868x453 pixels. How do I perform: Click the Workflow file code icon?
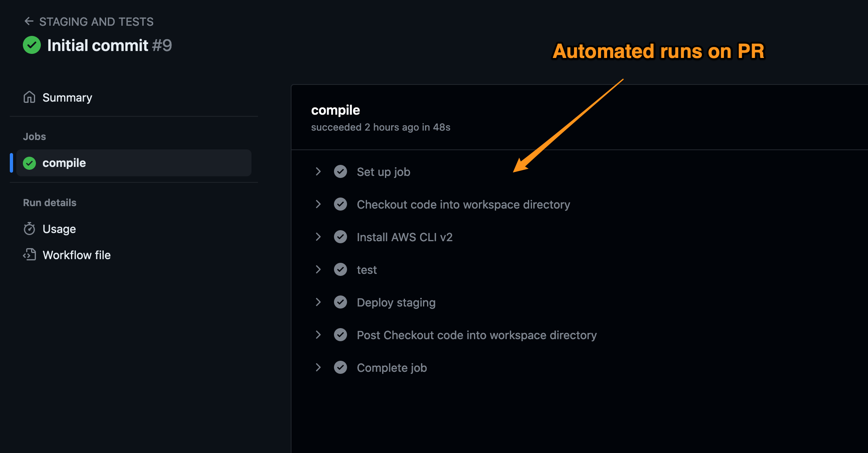29,255
